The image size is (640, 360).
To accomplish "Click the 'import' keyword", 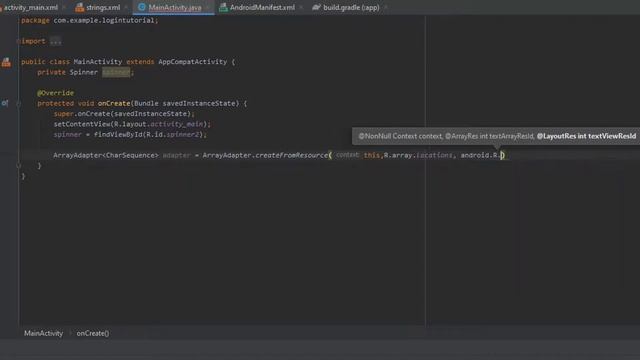I will pos(33,41).
